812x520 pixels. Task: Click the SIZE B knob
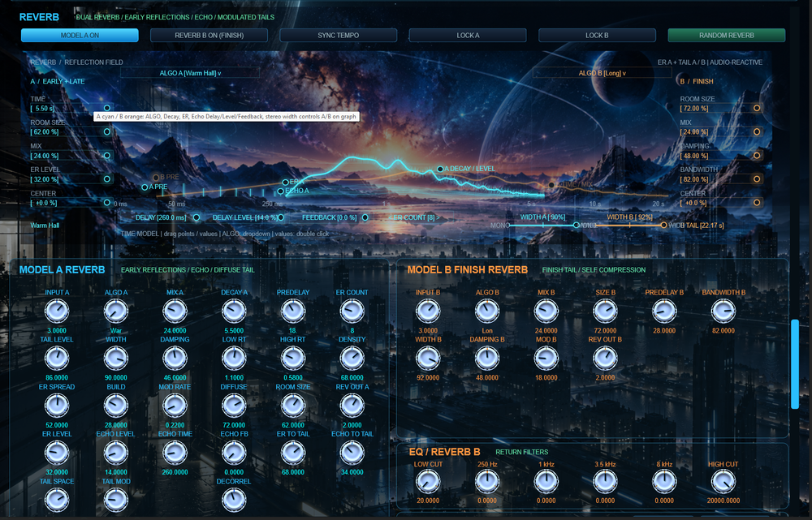click(606, 312)
